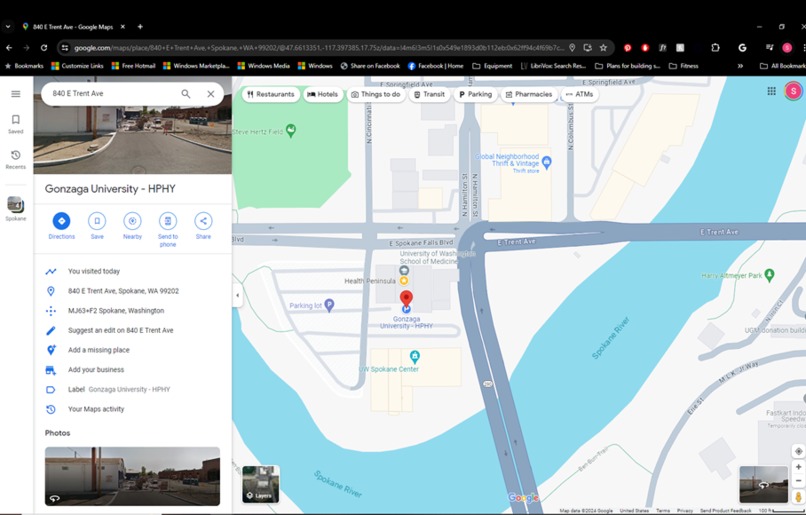Save this place with the Save icon

(x=97, y=226)
